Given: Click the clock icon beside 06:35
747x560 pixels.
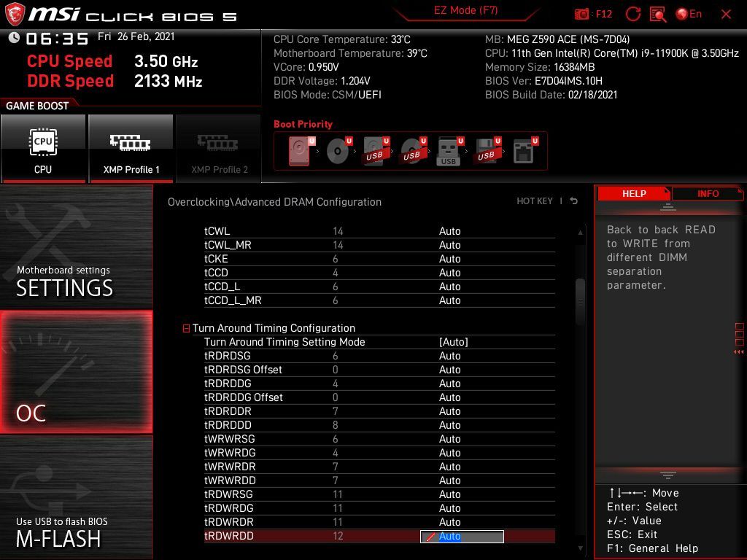Looking at the screenshot, I should coord(15,38).
